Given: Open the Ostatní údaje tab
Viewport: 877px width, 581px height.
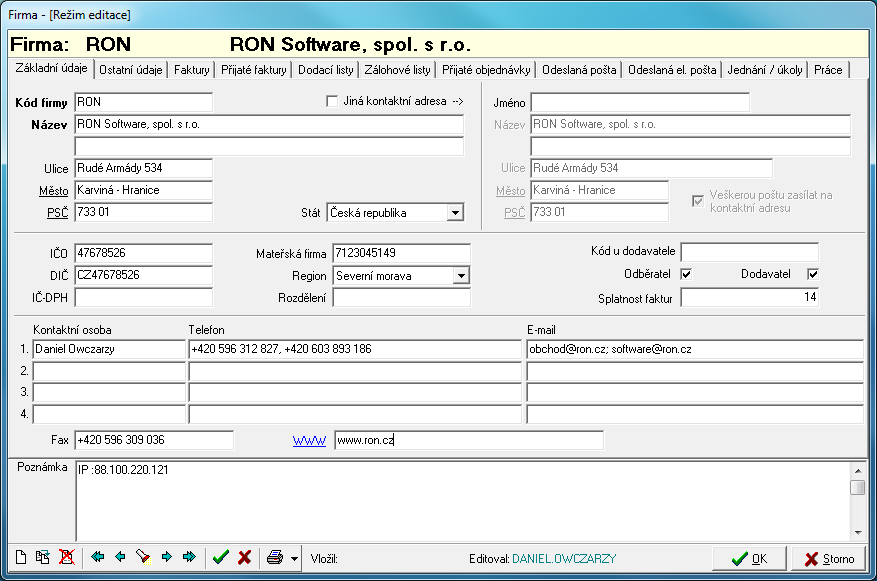Looking at the screenshot, I should point(130,70).
